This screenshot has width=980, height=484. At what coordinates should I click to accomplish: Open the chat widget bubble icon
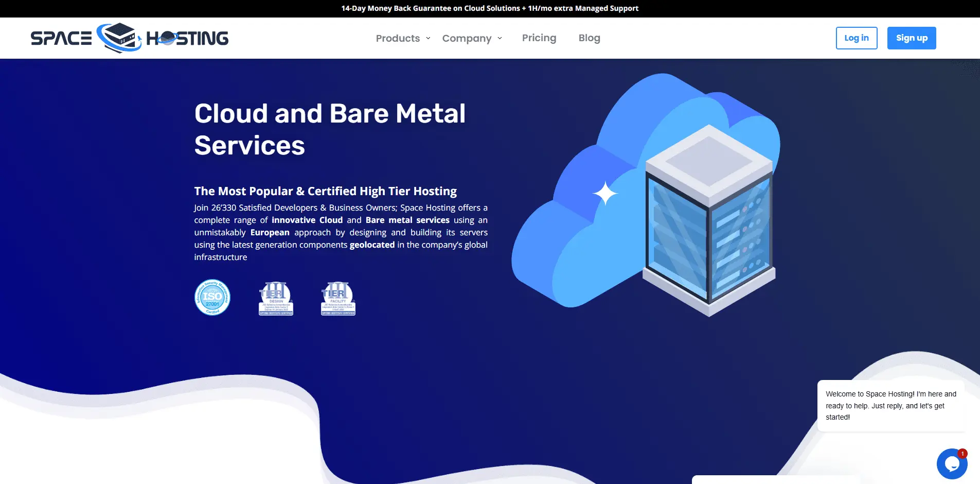click(x=952, y=464)
